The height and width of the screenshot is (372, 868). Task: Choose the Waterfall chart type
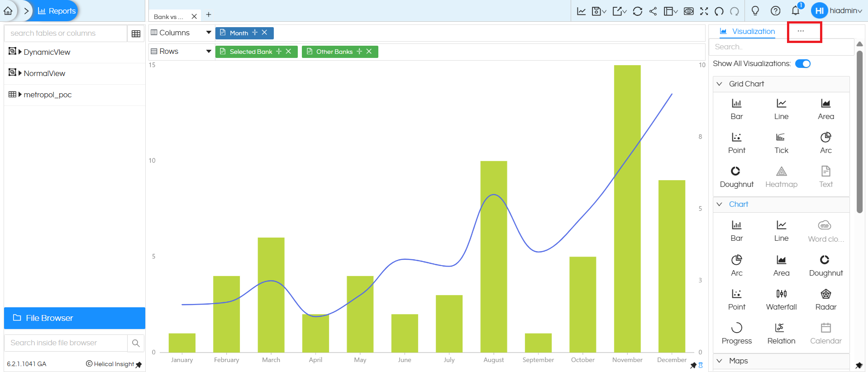[781, 300]
